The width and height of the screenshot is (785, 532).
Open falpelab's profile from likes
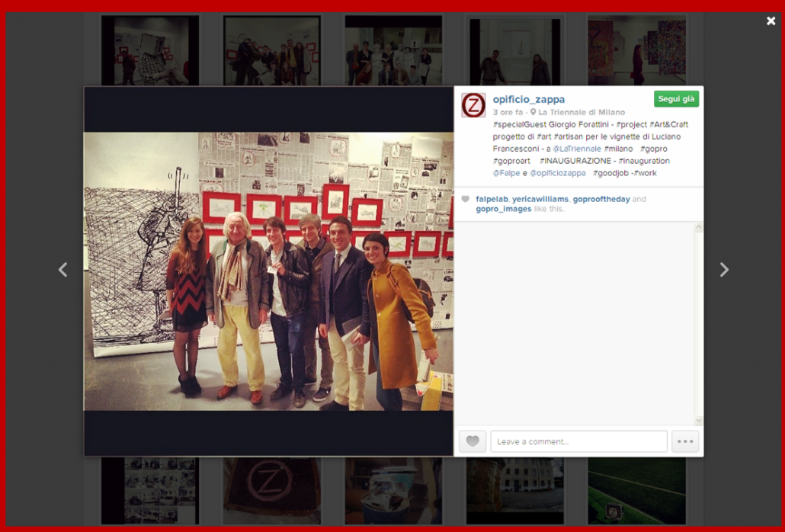[x=492, y=199]
